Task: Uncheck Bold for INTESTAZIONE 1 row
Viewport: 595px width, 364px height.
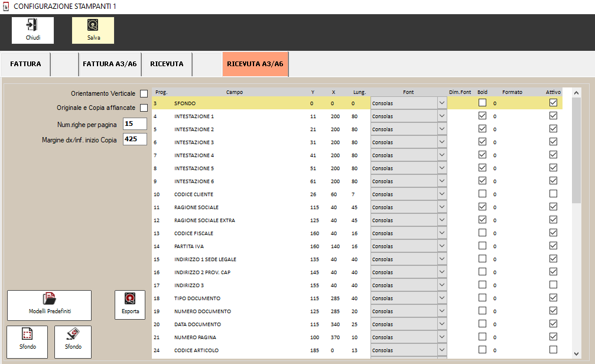Action: 482,116
